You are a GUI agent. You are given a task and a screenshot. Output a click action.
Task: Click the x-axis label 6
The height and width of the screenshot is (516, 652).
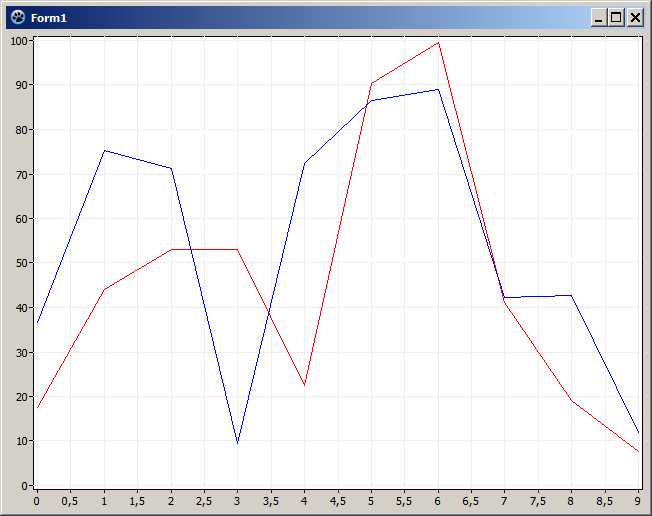click(x=437, y=501)
